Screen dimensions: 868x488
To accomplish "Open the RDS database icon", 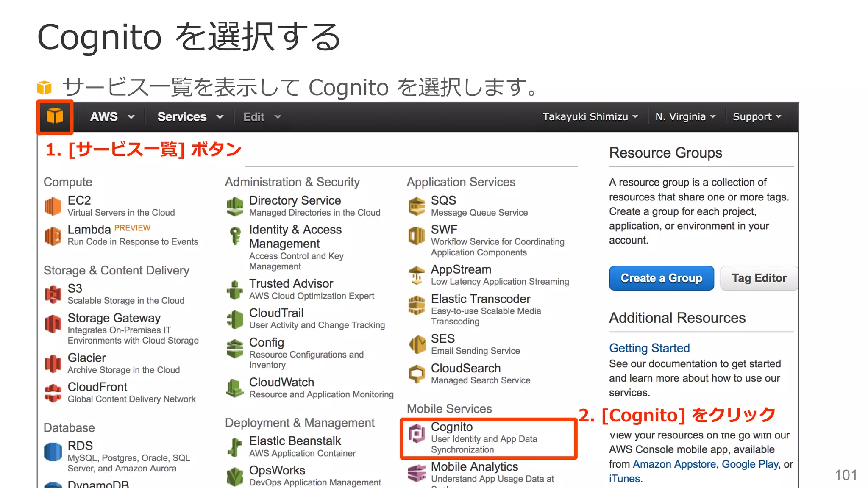I will click(53, 452).
